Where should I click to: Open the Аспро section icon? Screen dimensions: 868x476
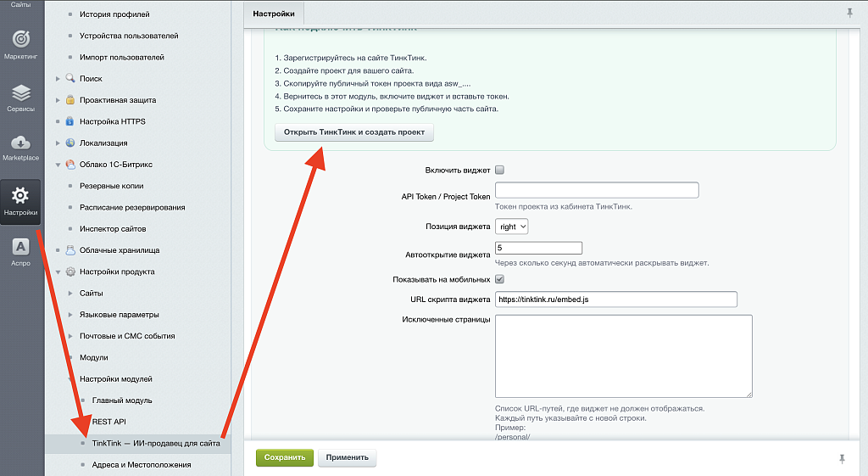[x=20, y=247]
